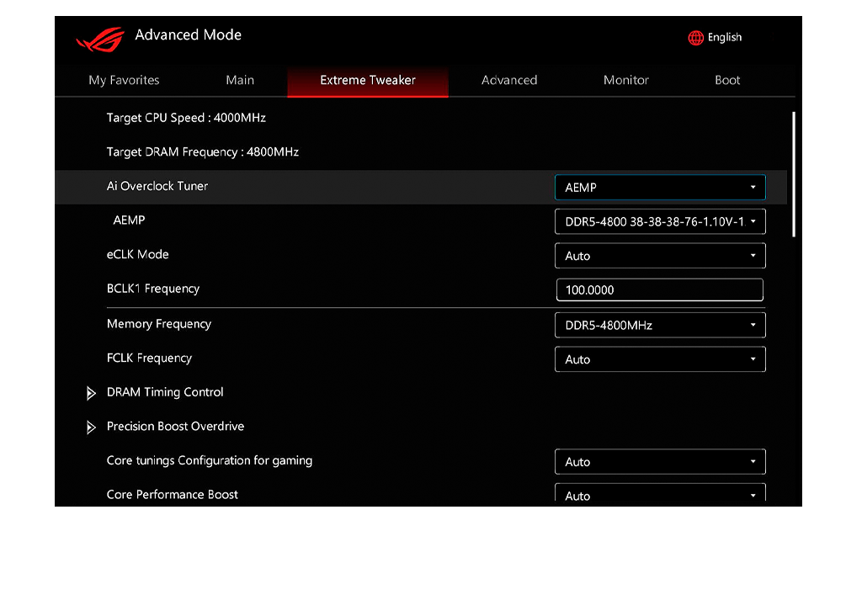Expand DRAM Timing Control triangle icon

pos(92,393)
